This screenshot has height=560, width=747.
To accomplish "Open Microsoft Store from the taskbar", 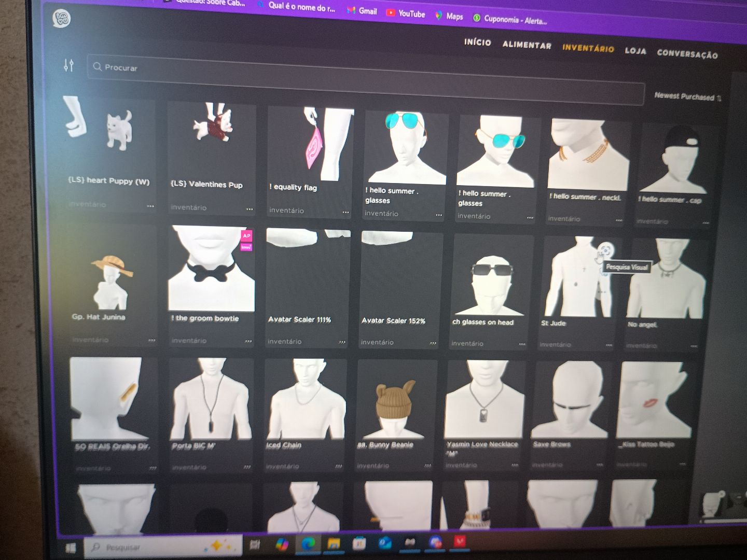I will [359, 543].
